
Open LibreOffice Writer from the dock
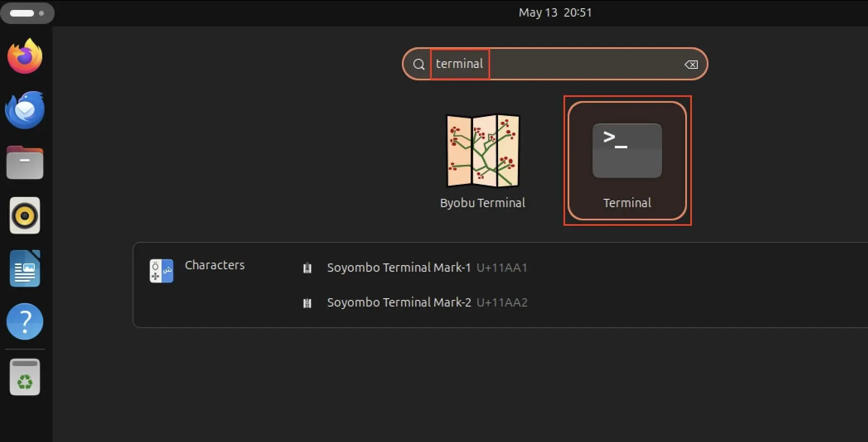click(x=24, y=268)
